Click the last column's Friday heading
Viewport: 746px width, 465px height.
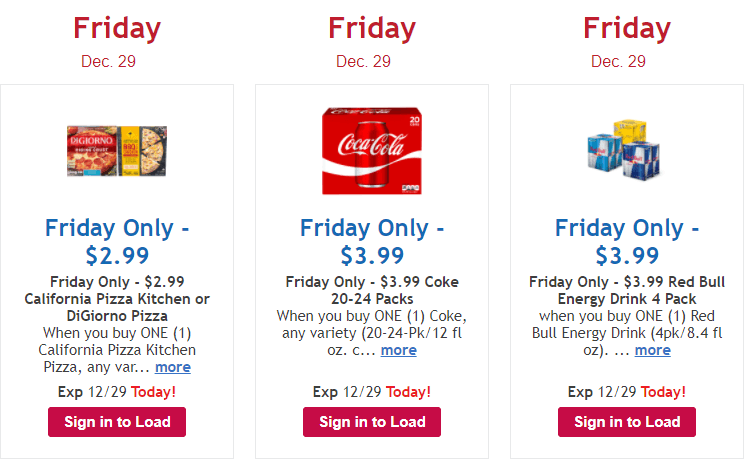[627, 28]
